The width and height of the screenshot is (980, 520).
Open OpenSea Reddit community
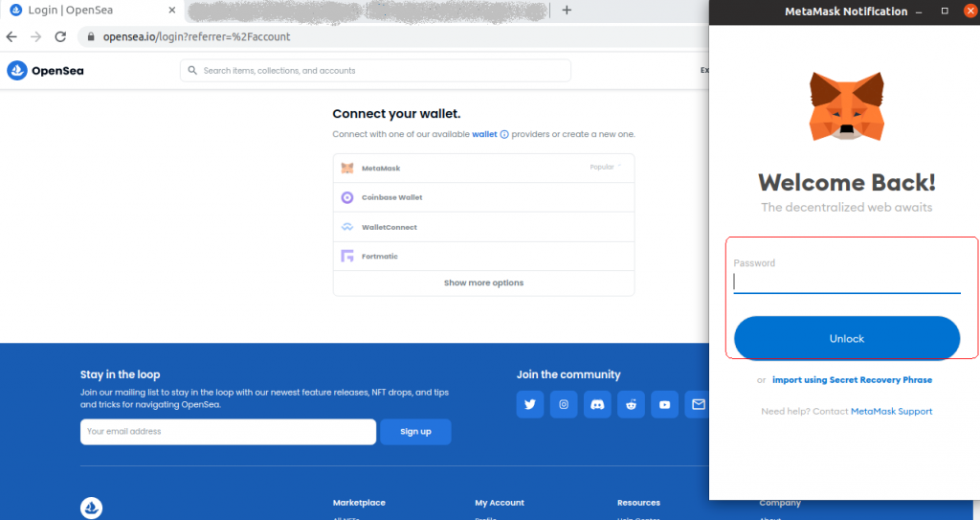pyautogui.click(x=632, y=404)
